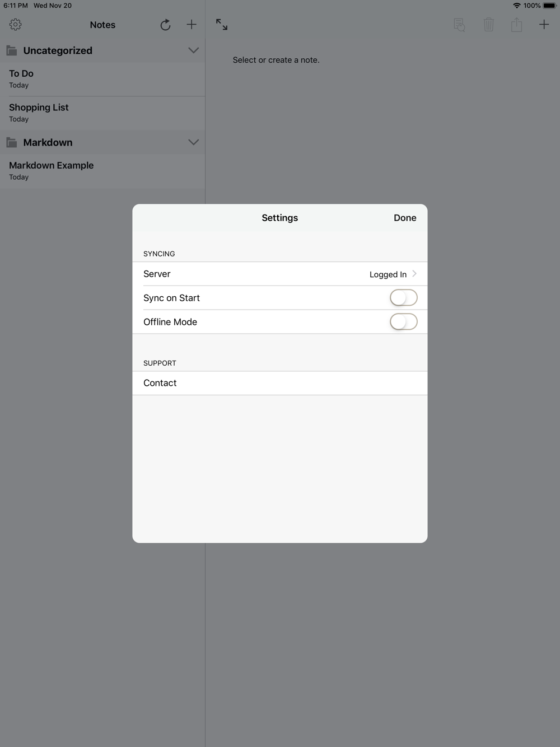Open the To Do note
Viewport: 560px width, 747px height.
coord(102,79)
